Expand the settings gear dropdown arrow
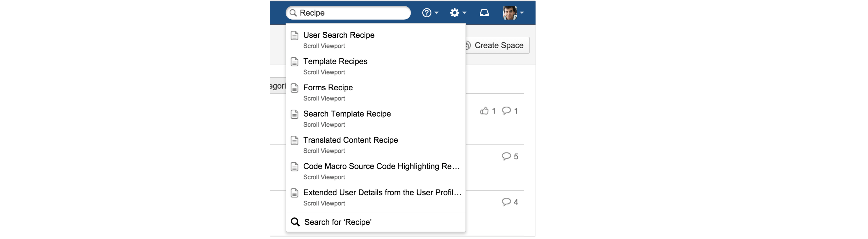The width and height of the screenshot is (868, 239). pos(465,13)
